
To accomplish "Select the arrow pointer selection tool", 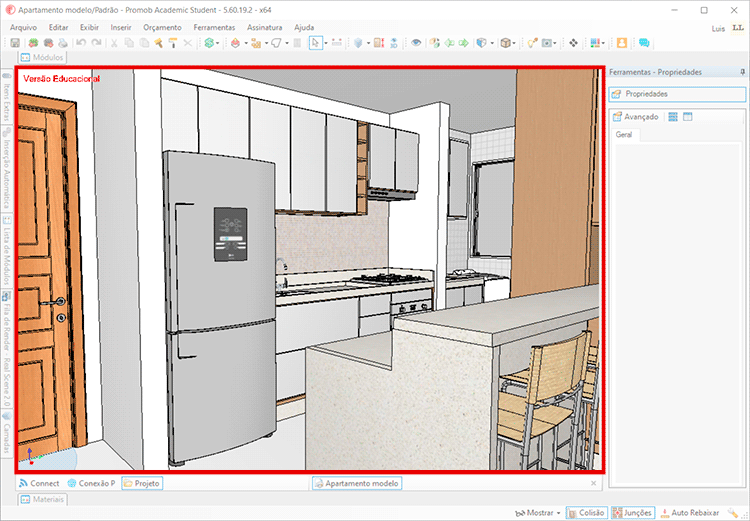I will tap(314, 43).
